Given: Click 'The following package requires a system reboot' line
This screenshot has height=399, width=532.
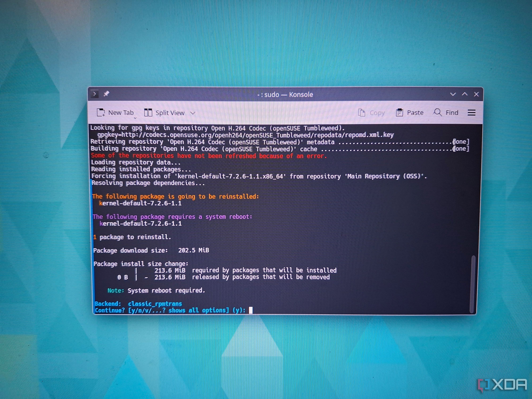Looking at the screenshot, I should [173, 217].
